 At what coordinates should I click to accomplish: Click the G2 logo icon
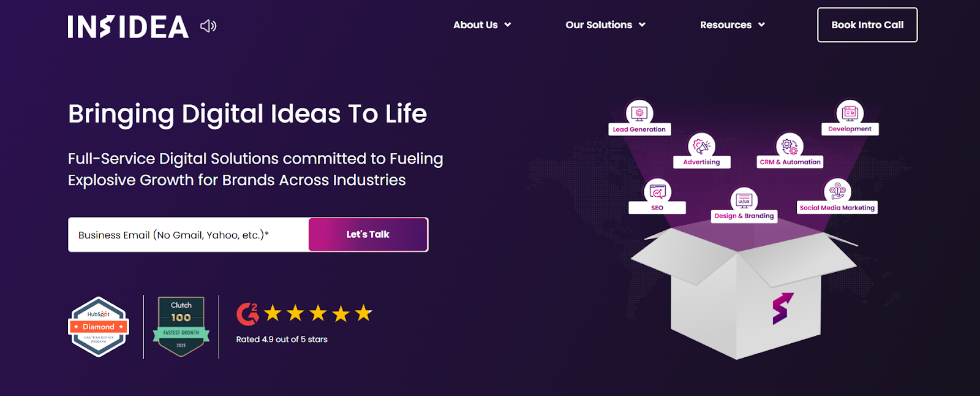coord(247,314)
